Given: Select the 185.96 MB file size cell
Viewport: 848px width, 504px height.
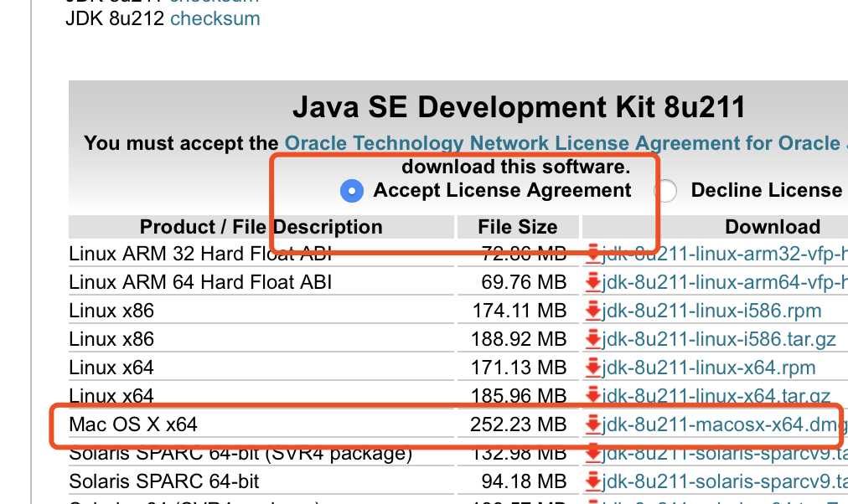Looking at the screenshot, I should tap(519, 397).
